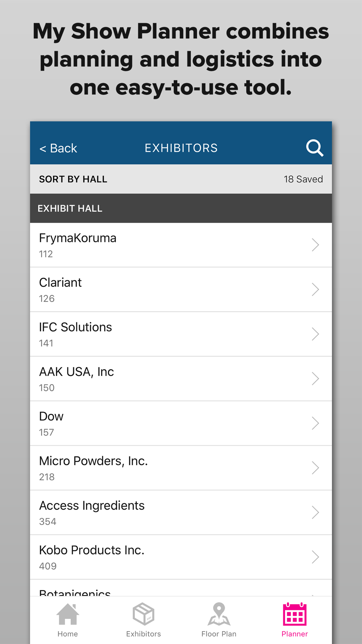This screenshot has height=644, width=362.
Task: Tap the partially visible Botanigenics row
Action: 181,588
